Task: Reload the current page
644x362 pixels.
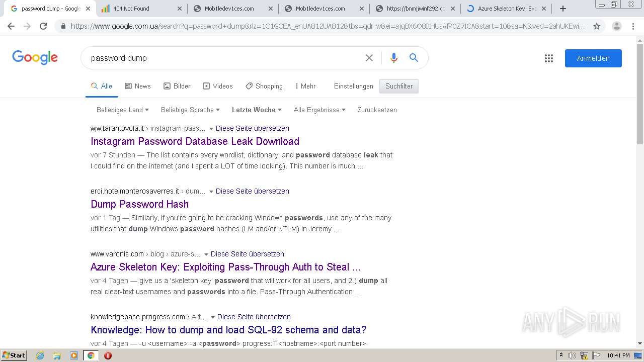Action: [43, 26]
